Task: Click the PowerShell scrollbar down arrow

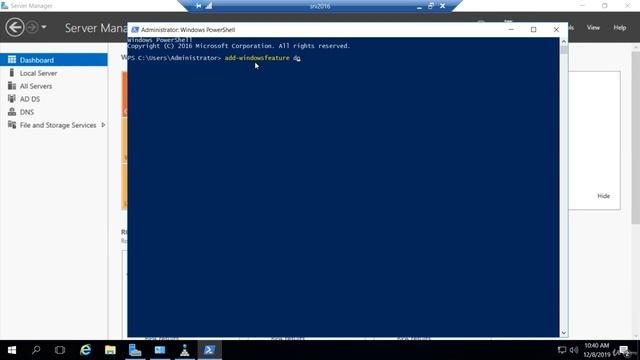Action: 564,333
